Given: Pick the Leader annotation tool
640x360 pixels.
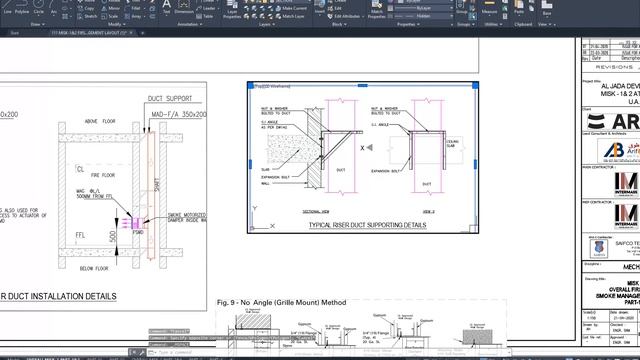Looking at the screenshot, I should point(206,8).
